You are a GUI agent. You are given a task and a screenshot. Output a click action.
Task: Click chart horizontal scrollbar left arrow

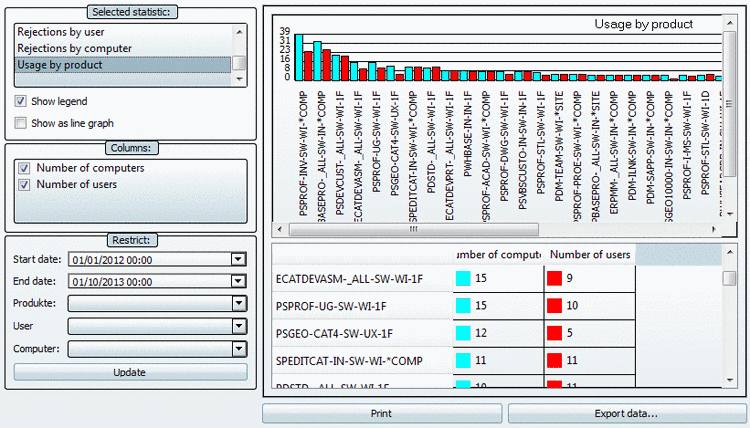[x=280, y=230]
